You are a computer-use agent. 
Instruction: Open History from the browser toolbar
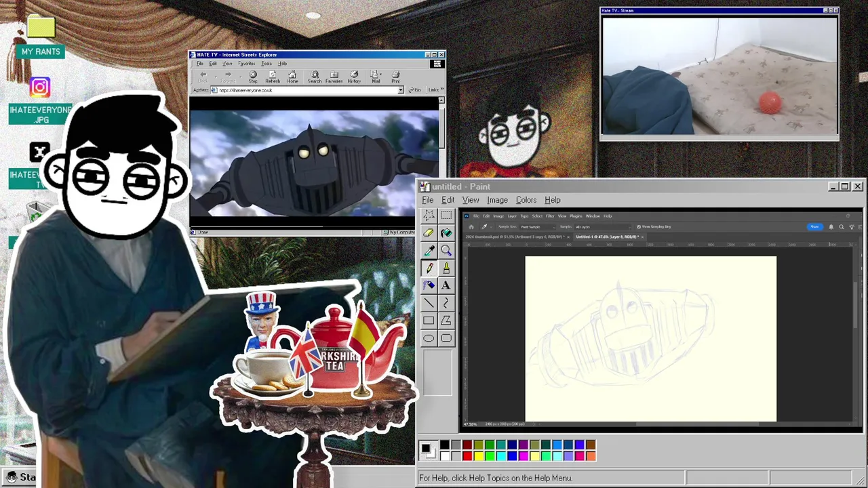354,77
